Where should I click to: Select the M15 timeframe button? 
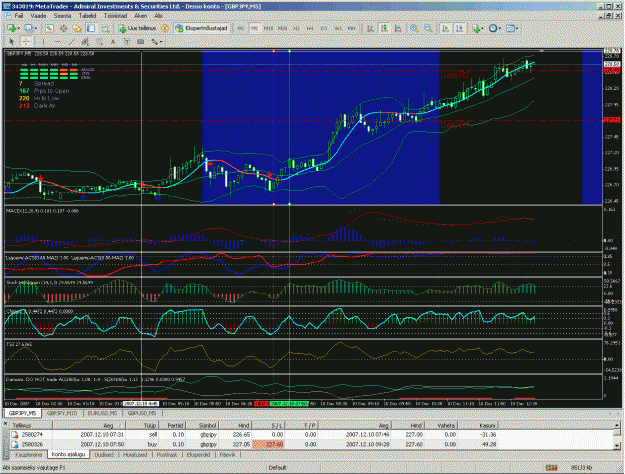[268, 28]
